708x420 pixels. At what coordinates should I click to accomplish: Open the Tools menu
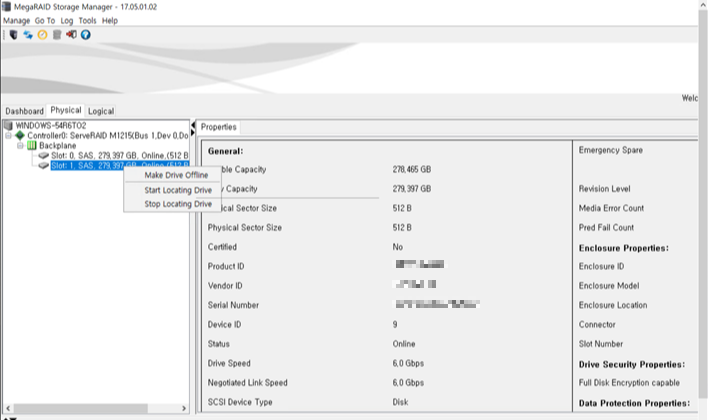point(87,21)
